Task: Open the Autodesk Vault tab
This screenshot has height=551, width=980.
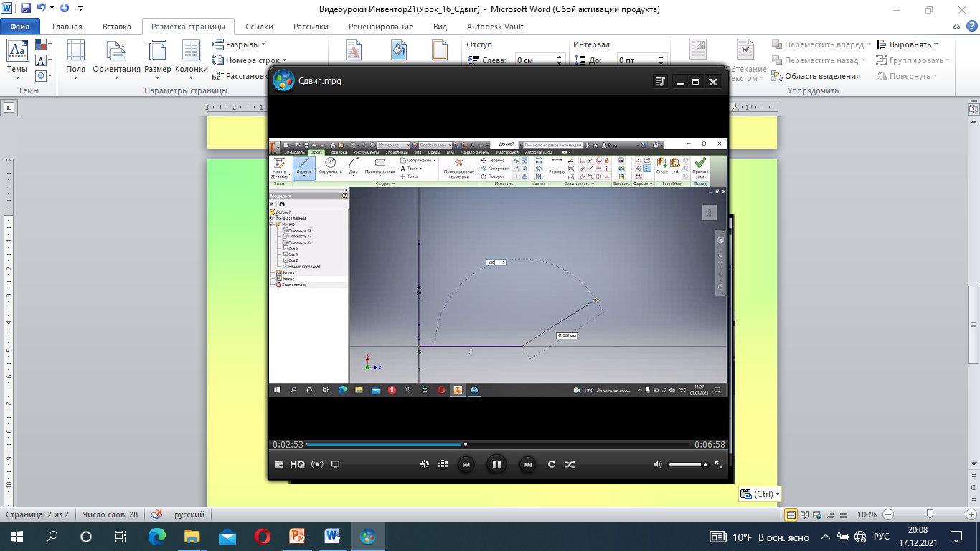Action: 495,27
